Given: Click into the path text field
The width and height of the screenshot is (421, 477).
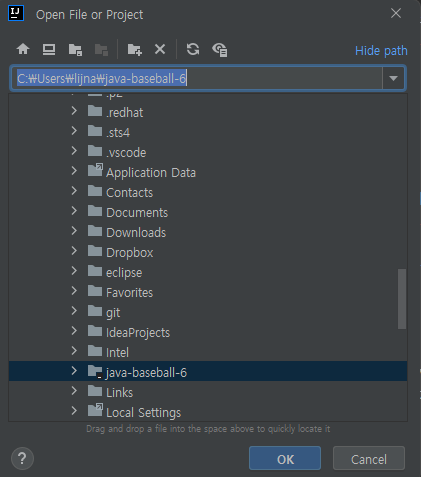Looking at the screenshot, I should (196, 78).
